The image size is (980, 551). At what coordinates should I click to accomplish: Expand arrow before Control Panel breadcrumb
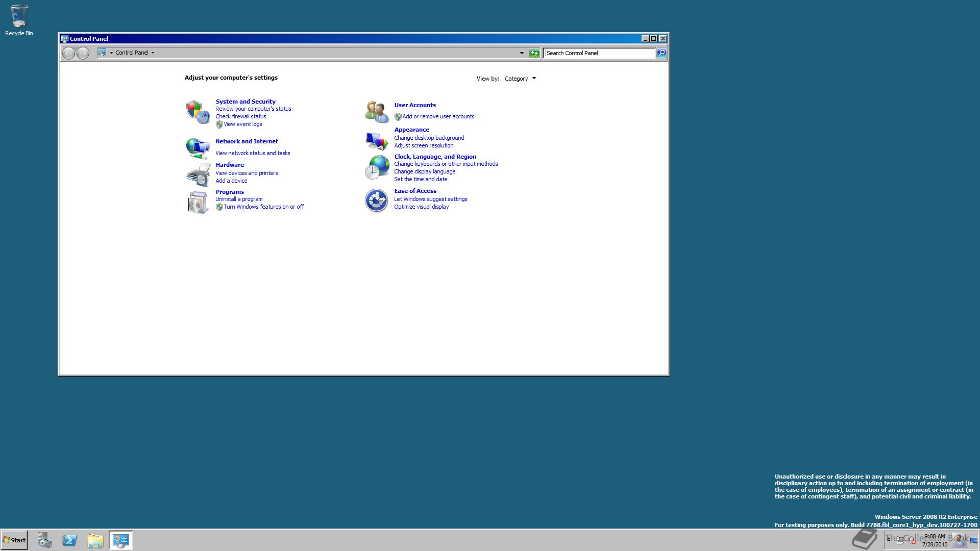(111, 53)
